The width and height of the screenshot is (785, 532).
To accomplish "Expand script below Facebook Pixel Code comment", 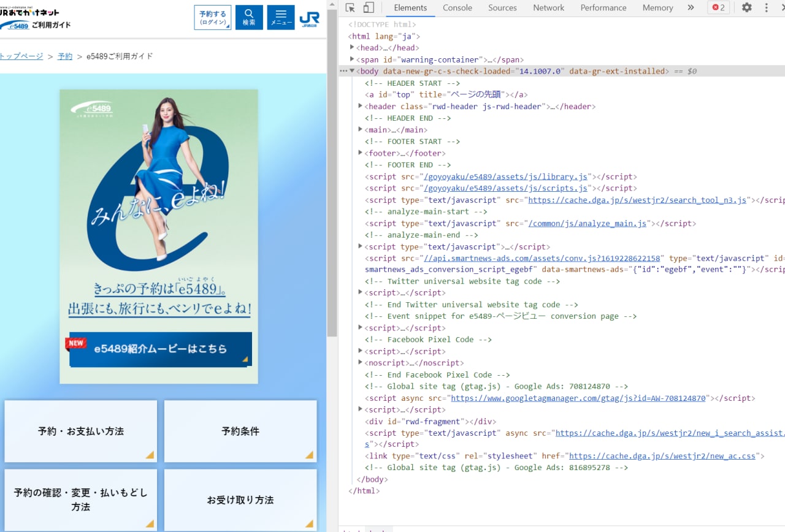I will tap(361, 351).
